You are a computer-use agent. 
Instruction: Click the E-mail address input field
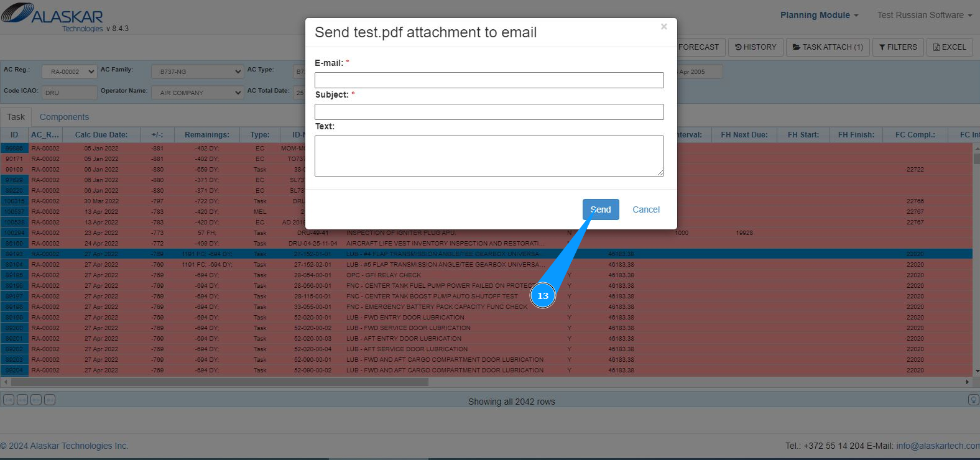point(489,80)
